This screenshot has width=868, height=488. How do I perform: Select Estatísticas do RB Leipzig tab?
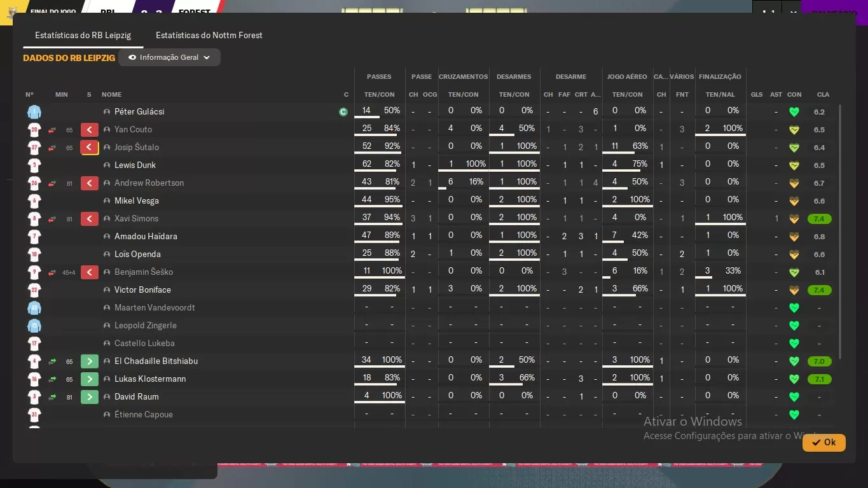[83, 35]
